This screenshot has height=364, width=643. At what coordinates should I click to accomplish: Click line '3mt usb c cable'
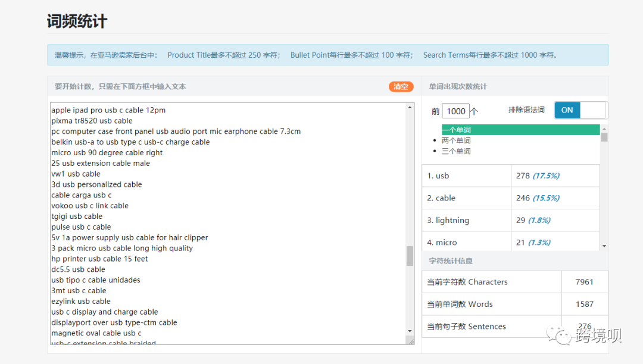tap(79, 291)
